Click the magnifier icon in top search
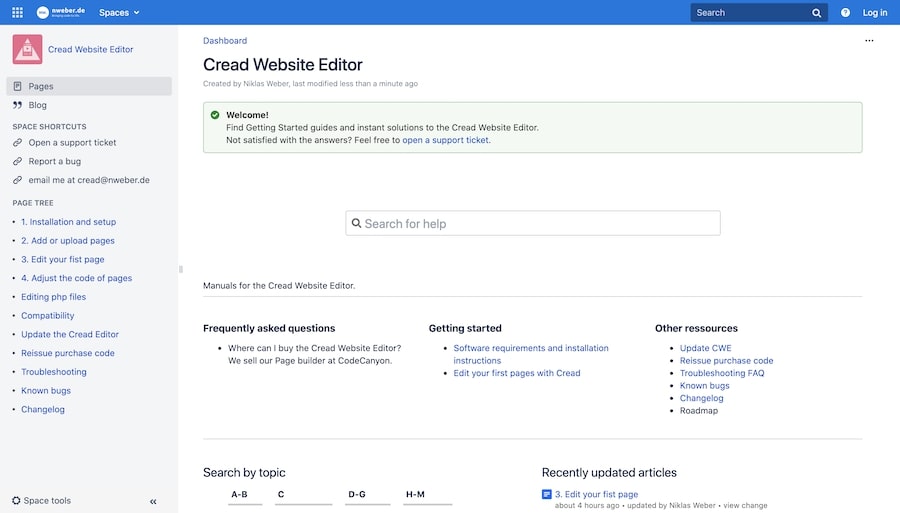The image size is (900, 513). pyautogui.click(x=816, y=13)
